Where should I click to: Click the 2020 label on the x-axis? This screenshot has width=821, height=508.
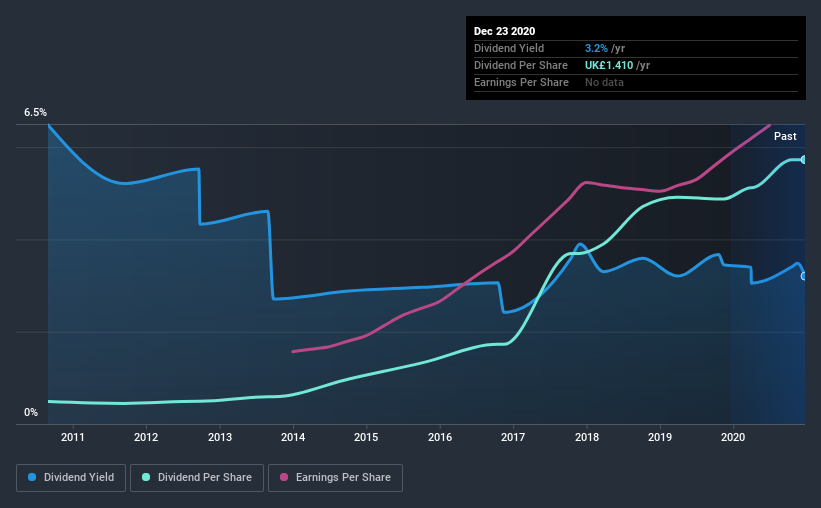[733, 437]
